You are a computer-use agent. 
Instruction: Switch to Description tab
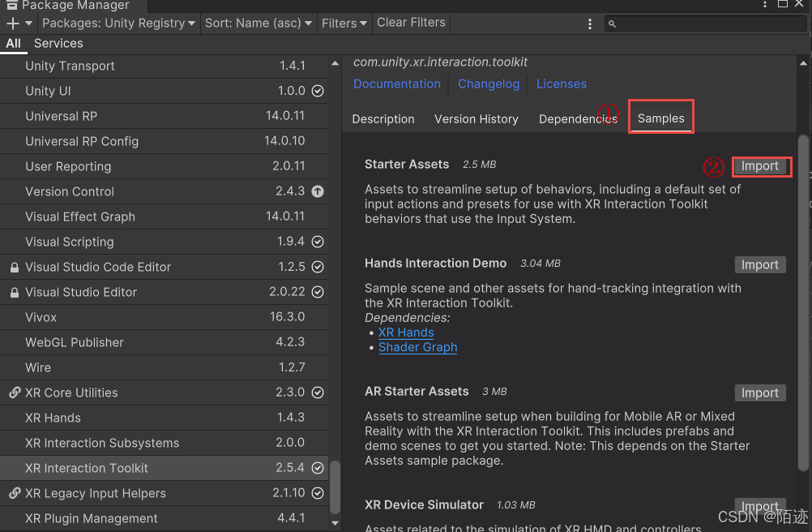click(383, 119)
